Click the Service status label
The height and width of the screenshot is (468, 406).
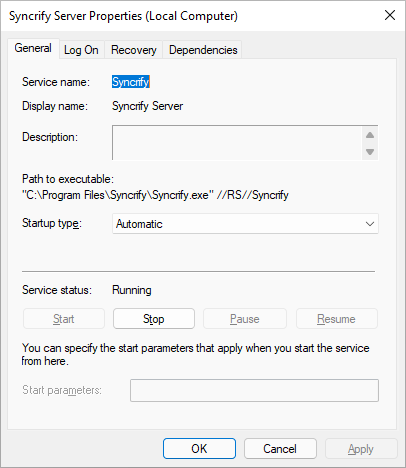57,290
